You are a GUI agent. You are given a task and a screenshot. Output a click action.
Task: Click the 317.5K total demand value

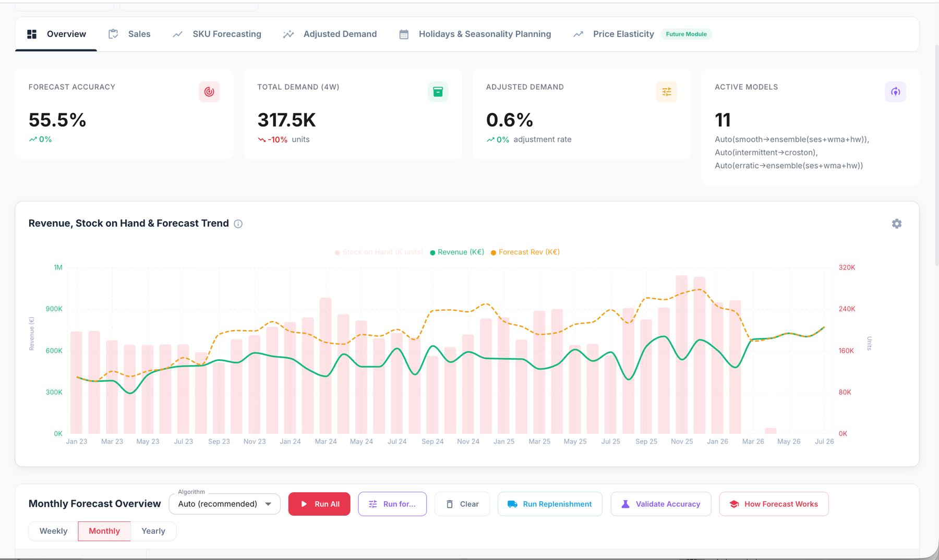tap(287, 120)
